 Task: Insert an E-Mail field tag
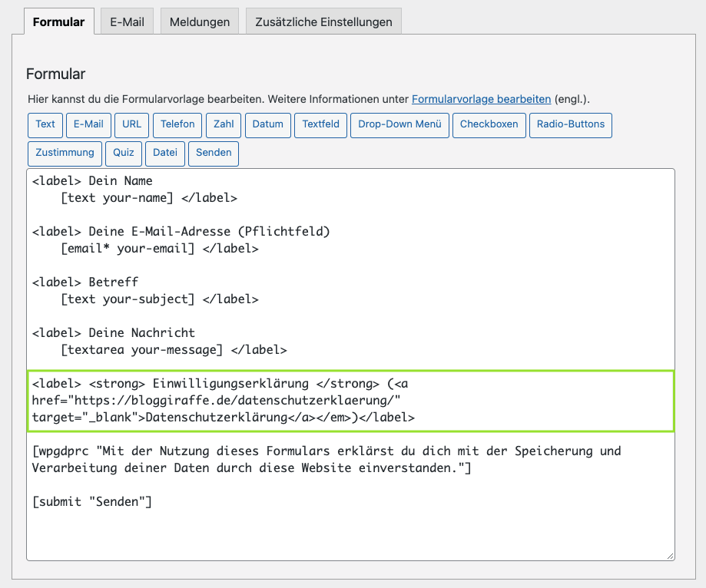point(88,124)
